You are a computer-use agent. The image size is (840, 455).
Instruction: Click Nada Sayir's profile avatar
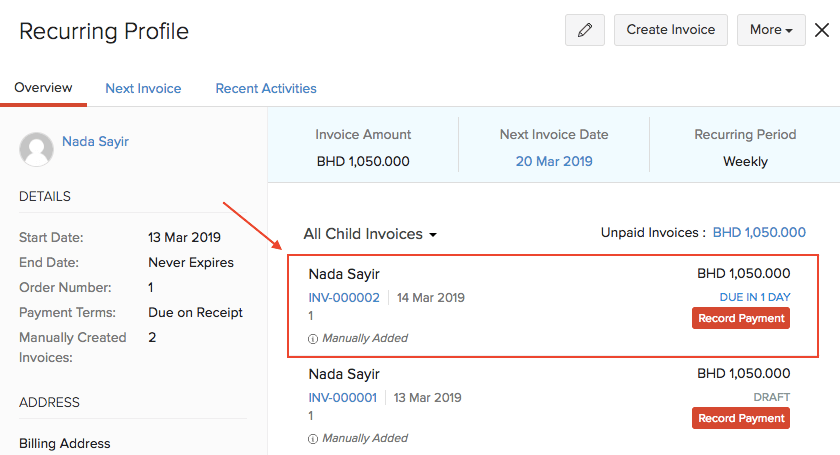coord(37,149)
